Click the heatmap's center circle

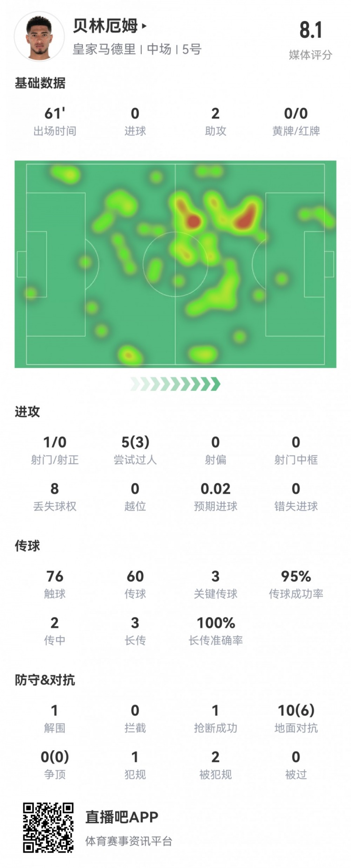175,264
